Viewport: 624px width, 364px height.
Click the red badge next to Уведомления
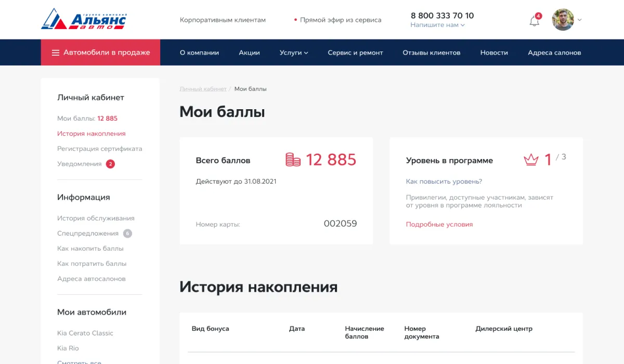coord(110,164)
